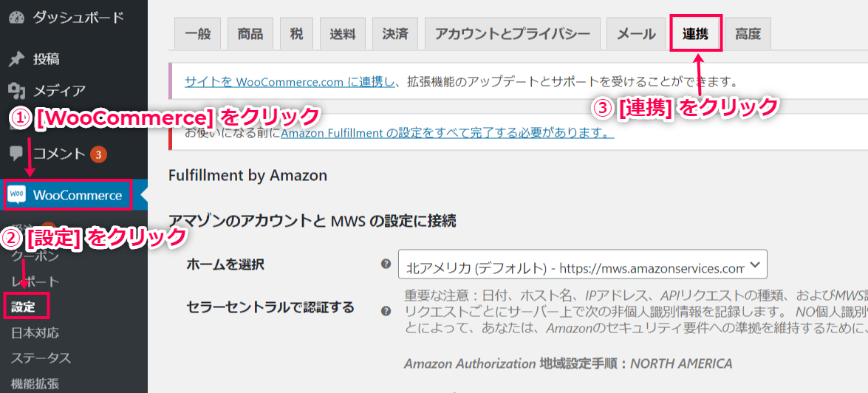The width and height of the screenshot is (868, 393).
Task: Click the Dashboard gauge icon in sidebar
Action: pyautogui.click(x=17, y=17)
